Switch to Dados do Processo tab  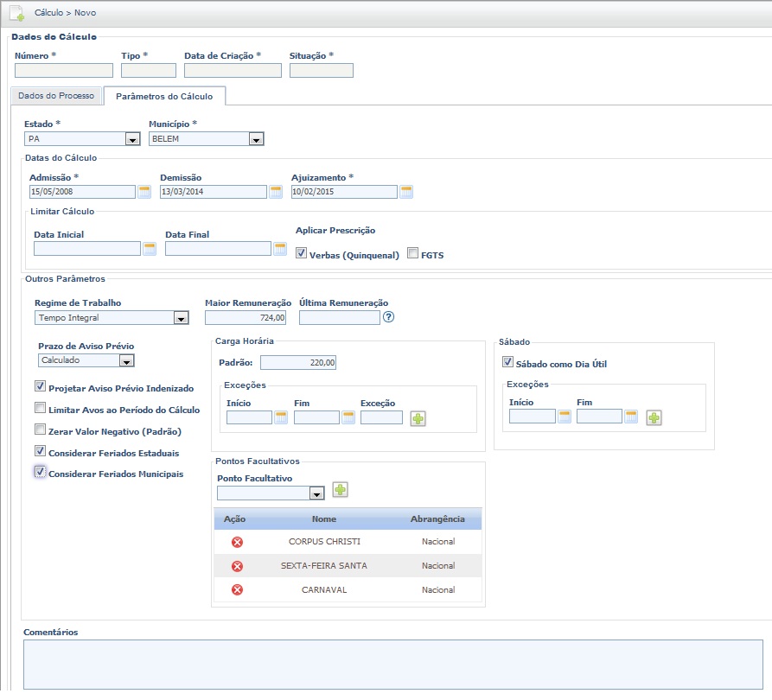pos(56,96)
